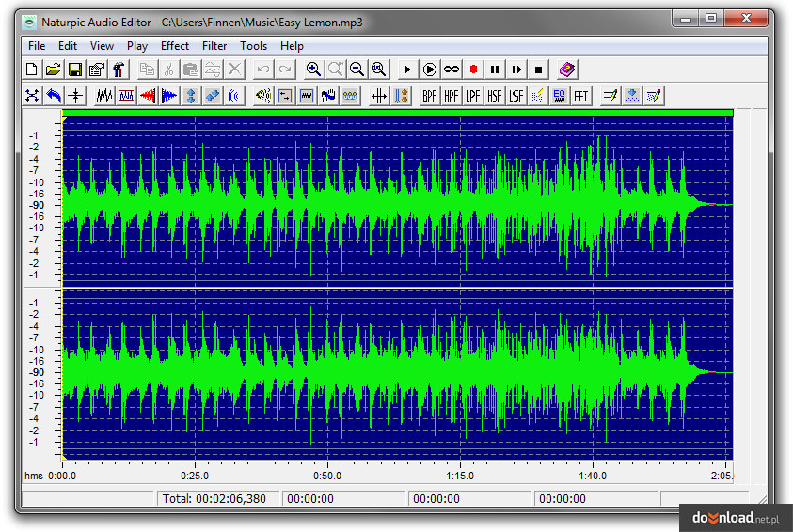Screen dimensions: 793x532
Task: Click the Mix Paste waveform icon
Action: 213,70
